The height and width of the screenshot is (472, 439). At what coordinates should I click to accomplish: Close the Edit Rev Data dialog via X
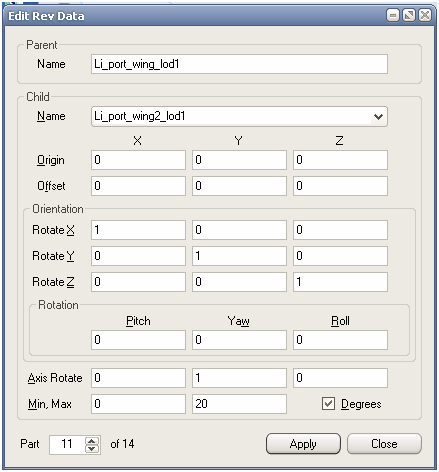425,15
